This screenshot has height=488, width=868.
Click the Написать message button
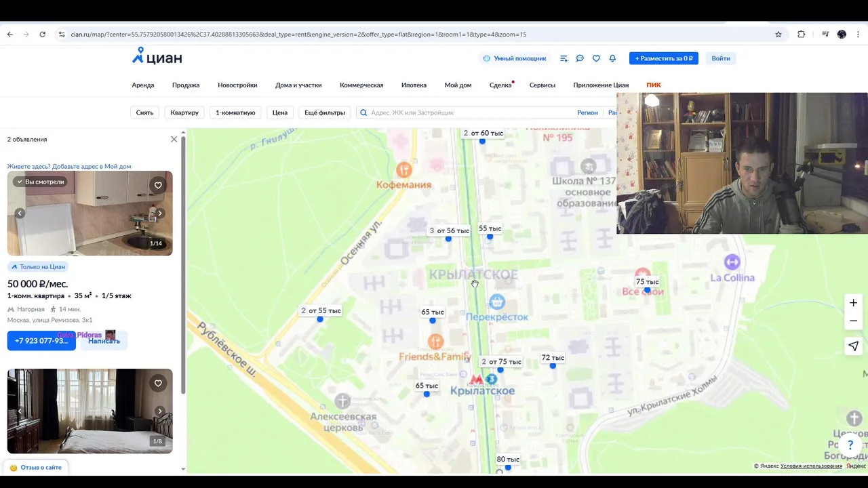coord(104,340)
